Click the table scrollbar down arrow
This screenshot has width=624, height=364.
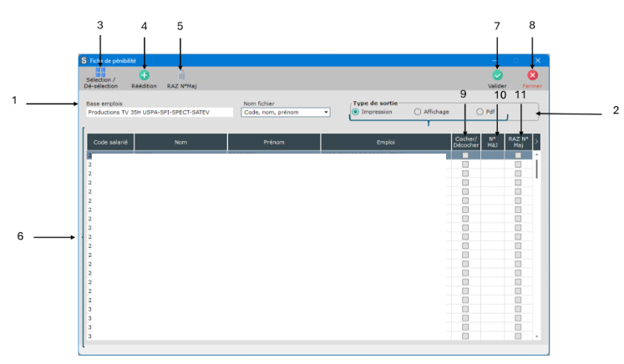(x=536, y=336)
